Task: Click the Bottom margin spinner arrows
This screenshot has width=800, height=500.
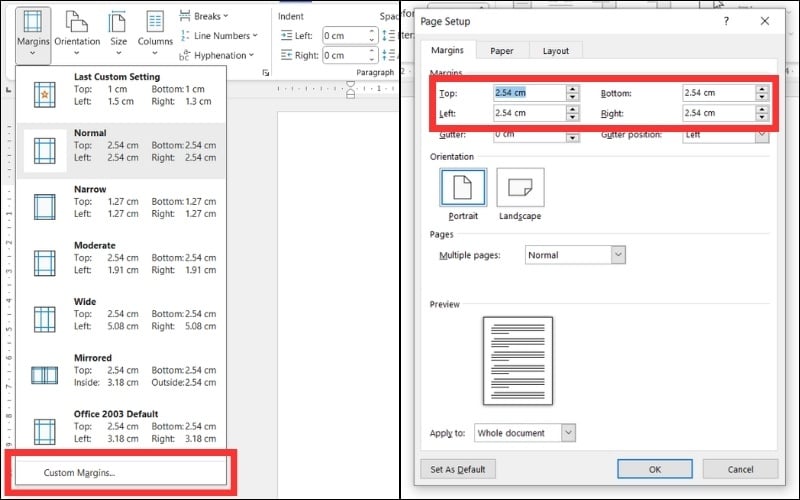Action: (x=762, y=93)
